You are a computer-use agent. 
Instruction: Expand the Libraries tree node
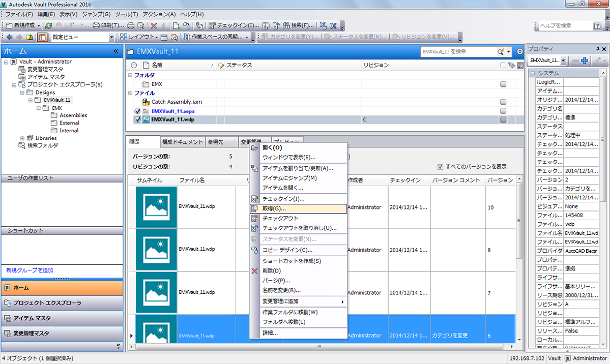pyautogui.click(x=22, y=138)
